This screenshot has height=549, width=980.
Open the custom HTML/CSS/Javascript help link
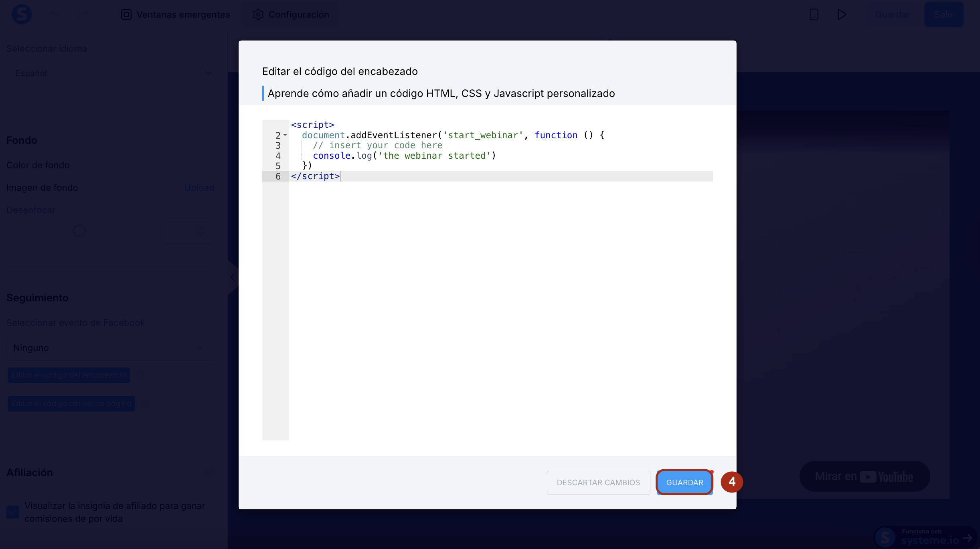coord(441,93)
